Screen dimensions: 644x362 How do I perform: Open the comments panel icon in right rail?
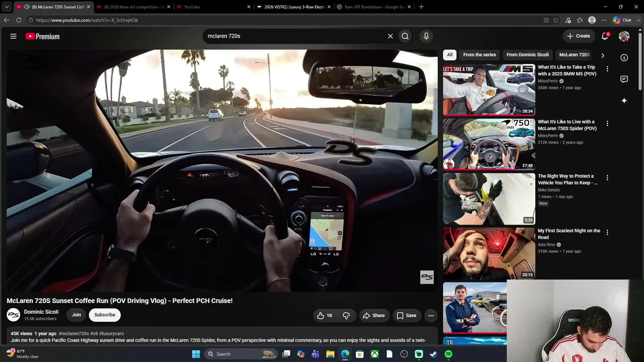pos(624,79)
